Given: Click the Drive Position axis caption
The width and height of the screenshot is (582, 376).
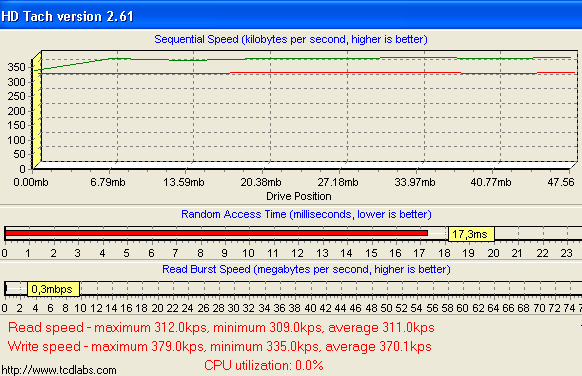Looking at the screenshot, I should pos(299,196).
